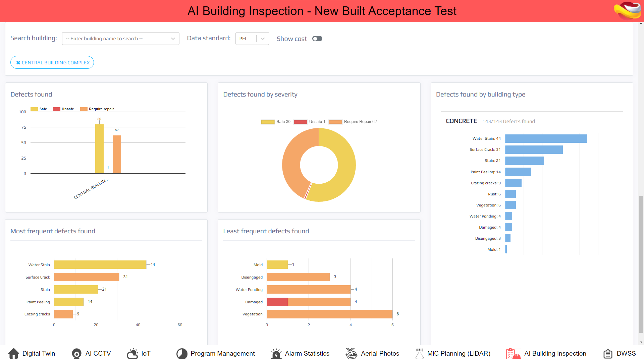644x362 pixels.
Task: Open the Program Management menu item
Action: coord(222,354)
